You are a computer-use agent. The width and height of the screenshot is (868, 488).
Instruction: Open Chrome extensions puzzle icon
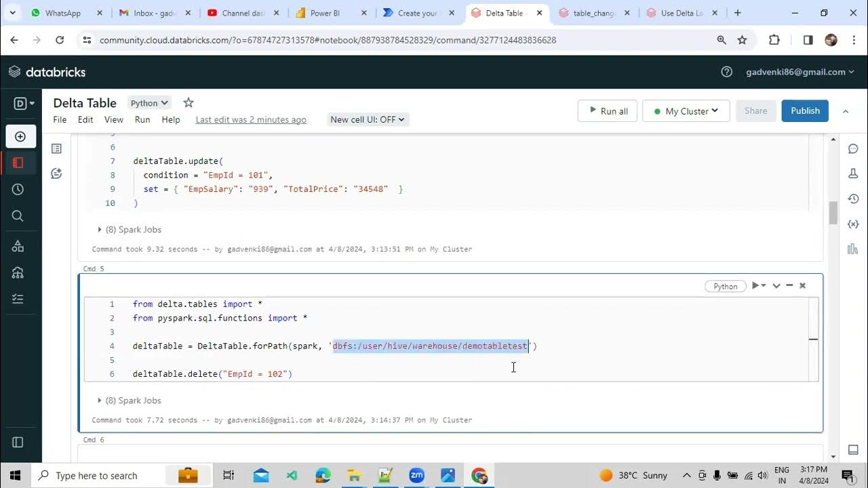tap(774, 40)
